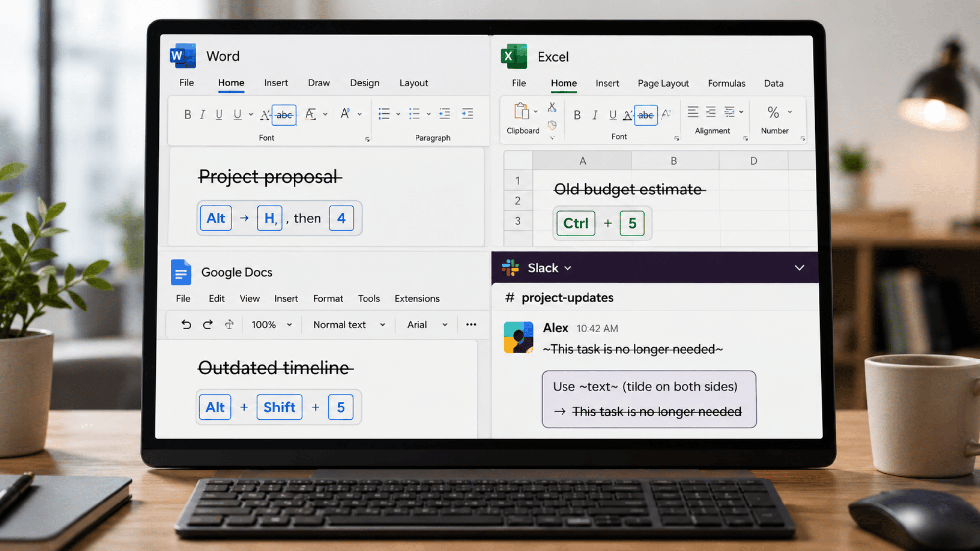This screenshot has width=980, height=551.
Task: Click the 10:42 AM message timestamp
Action: (x=597, y=329)
